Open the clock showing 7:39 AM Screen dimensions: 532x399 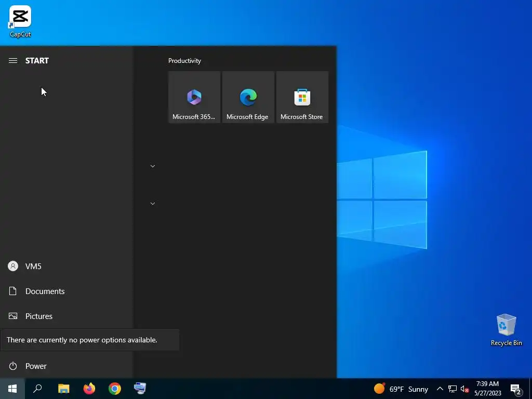487,389
